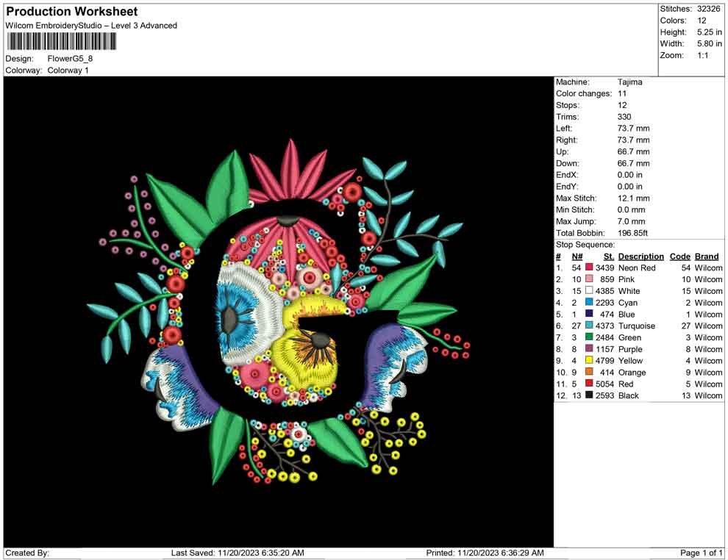This screenshot has height=560, width=728.
Task: Click the 'Stop Sequence:' label
Action: (585, 245)
